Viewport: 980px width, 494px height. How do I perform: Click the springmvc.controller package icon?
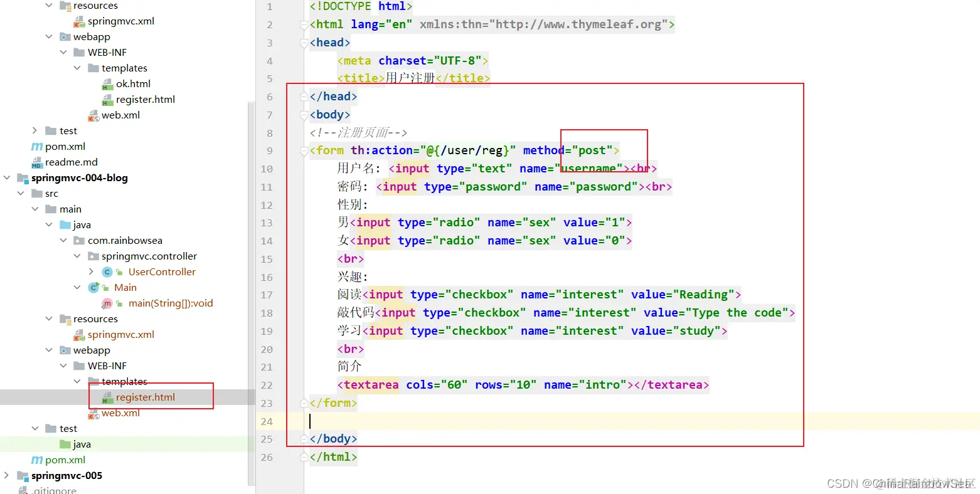(x=93, y=256)
